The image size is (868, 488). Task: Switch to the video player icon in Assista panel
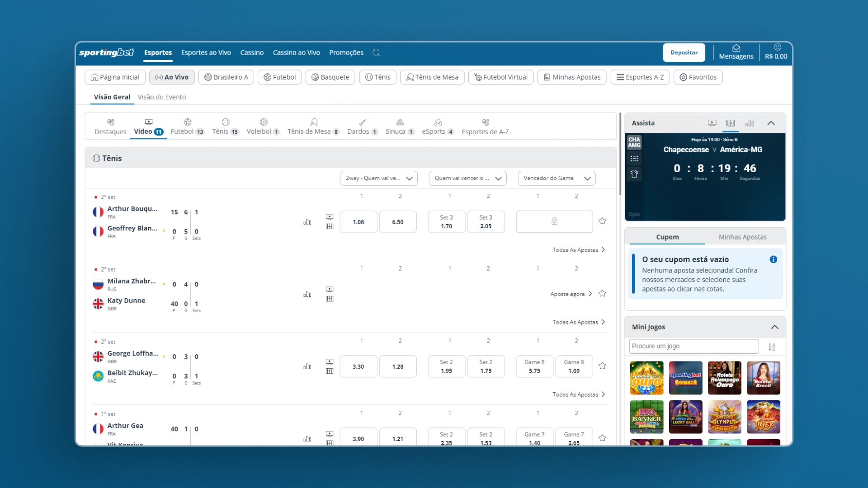coord(712,123)
